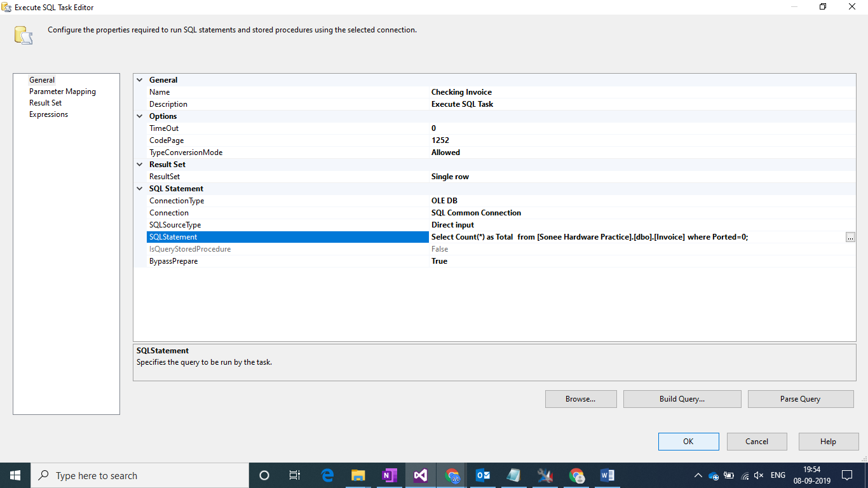Open Wi-Fi network tray icon
The height and width of the screenshot is (488, 868).
click(x=744, y=475)
